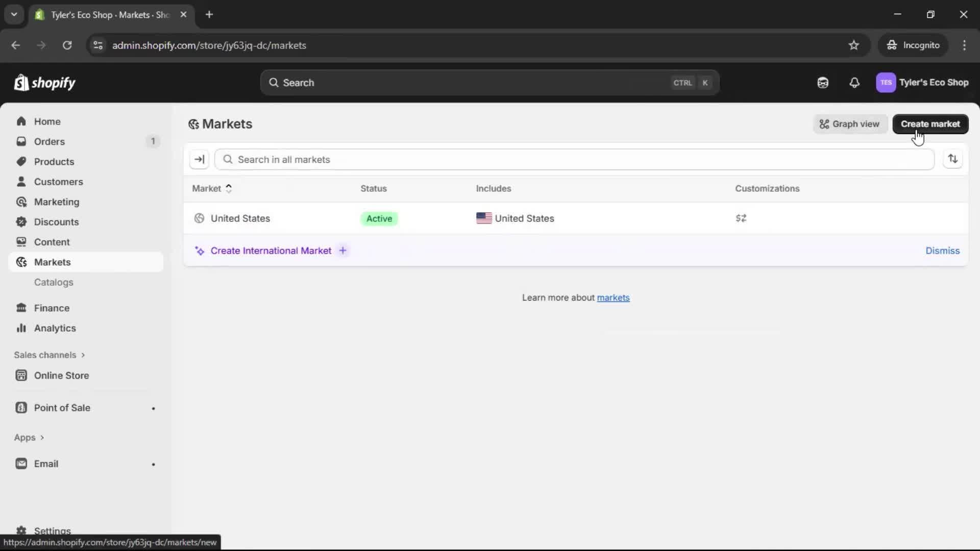Click the Shopify logo in the header
The width and height of the screenshot is (980, 551).
tap(45, 83)
